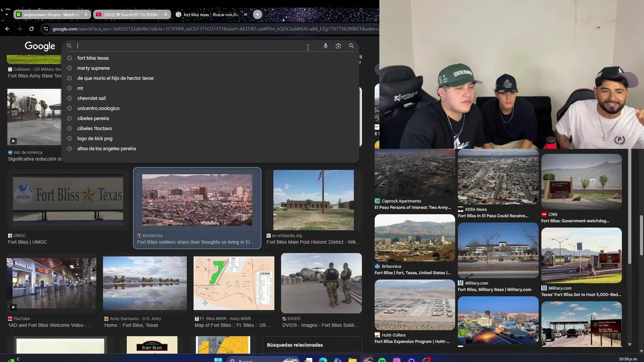
Task: Click the "Fort Bliss | UMGC" caption link
Action: coord(27,242)
